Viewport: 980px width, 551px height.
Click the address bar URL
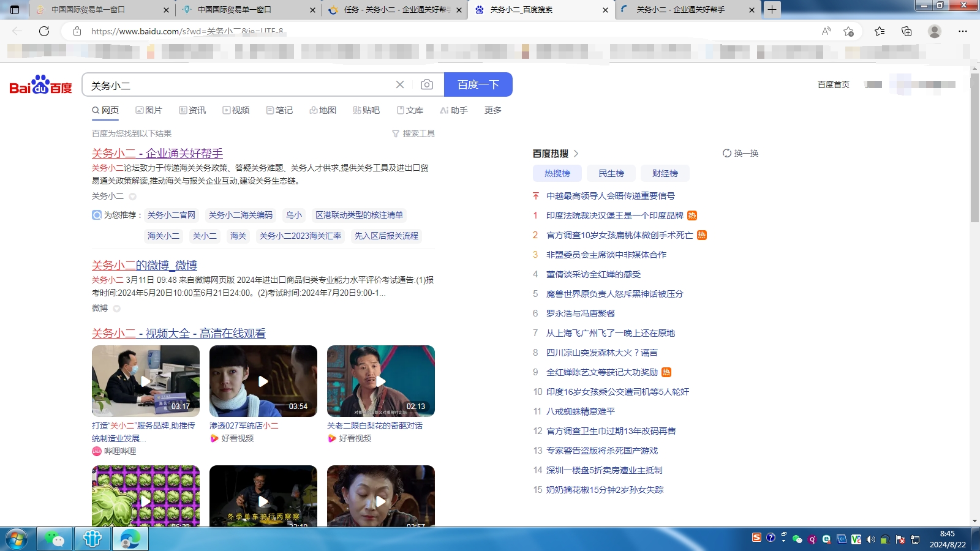(187, 31)
